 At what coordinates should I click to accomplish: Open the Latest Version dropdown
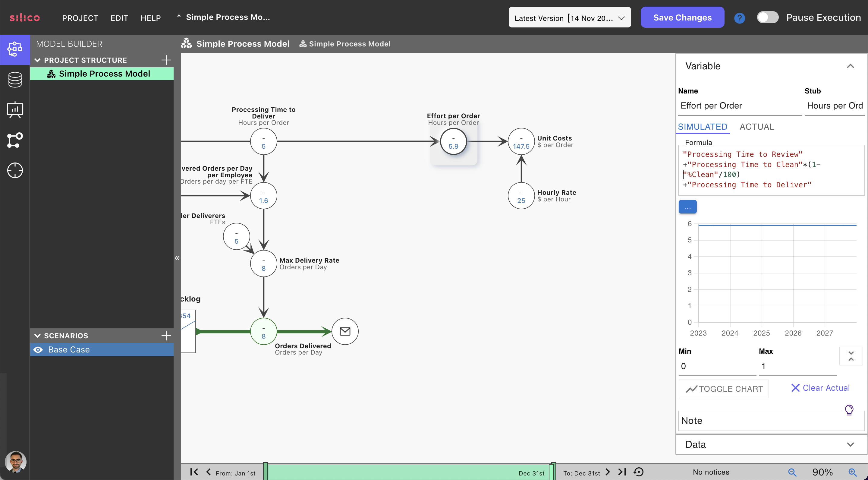[569, 17]
